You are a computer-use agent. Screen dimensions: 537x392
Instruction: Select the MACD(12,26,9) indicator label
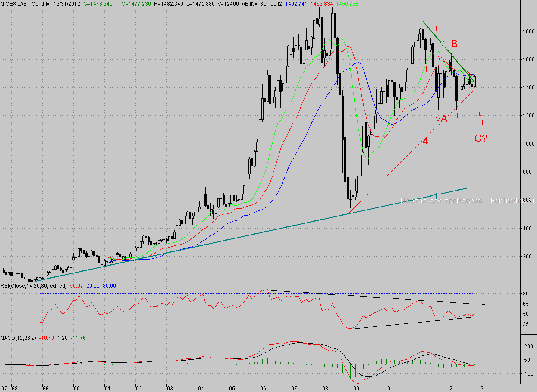(x=19, y=338)
